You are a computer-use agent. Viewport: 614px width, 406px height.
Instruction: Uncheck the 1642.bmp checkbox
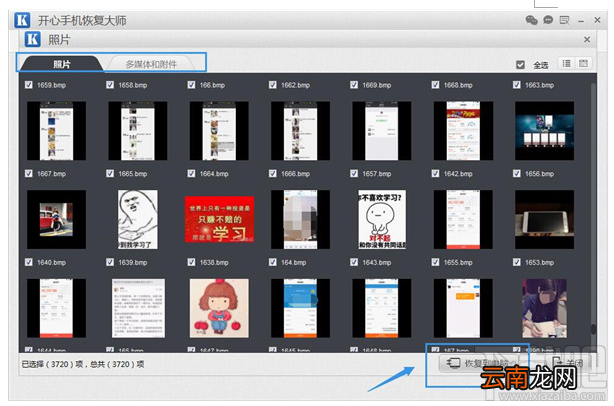tap(435, 173)
